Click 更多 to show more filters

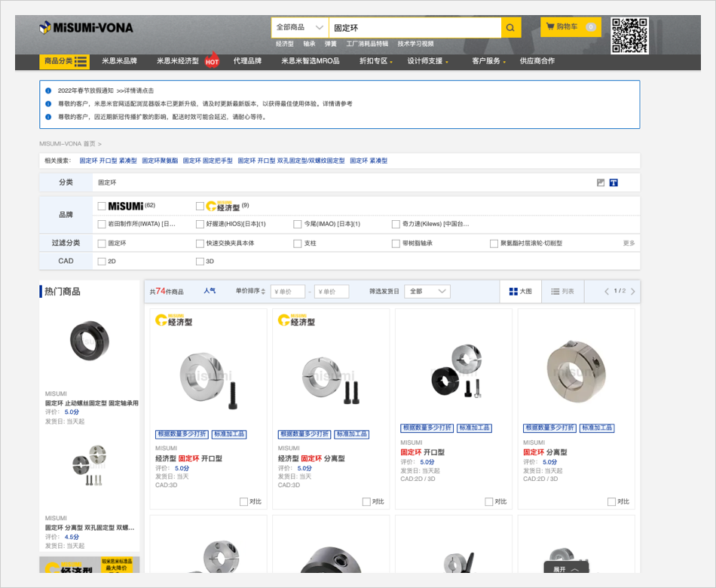pyautogui.click(x=629, y=243)
